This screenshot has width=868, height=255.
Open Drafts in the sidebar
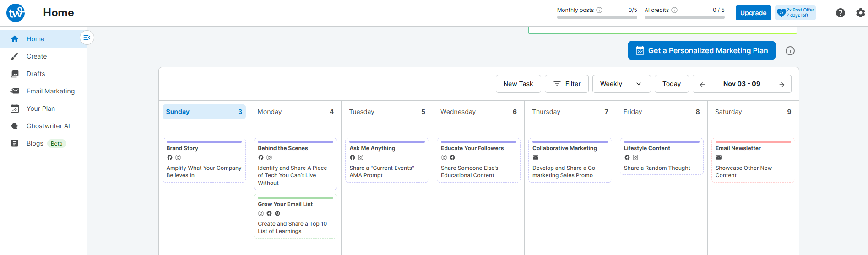click(x=43, y=74)
